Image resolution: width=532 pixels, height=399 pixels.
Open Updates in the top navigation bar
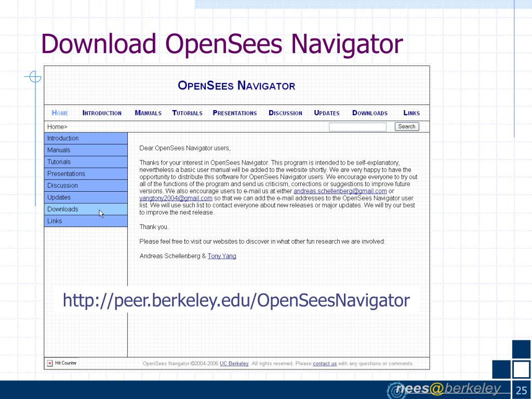click(x=327, y=113)
